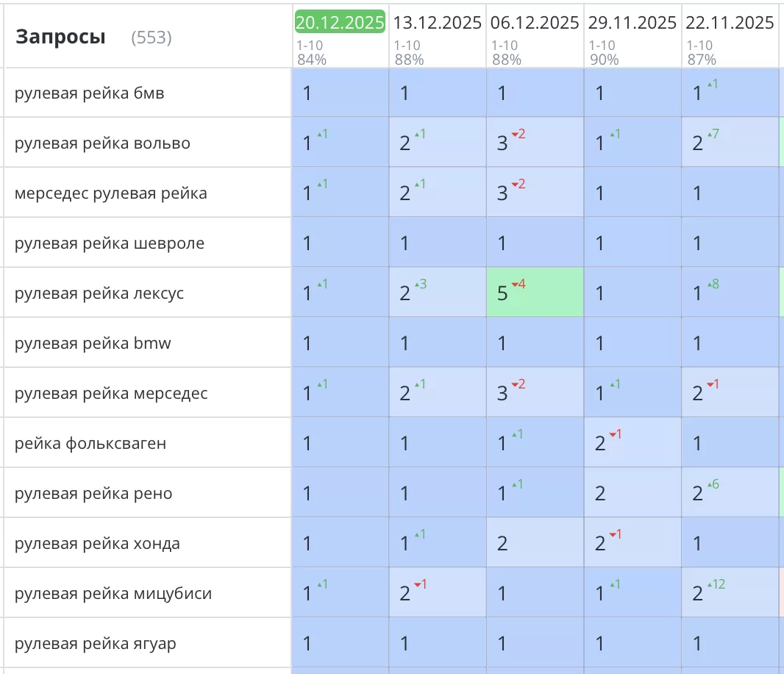The image size is (784, 674).
Task: Click the highlighted 20.12.2025 date header
Action: pyautogui.click(x=340, y=22)
